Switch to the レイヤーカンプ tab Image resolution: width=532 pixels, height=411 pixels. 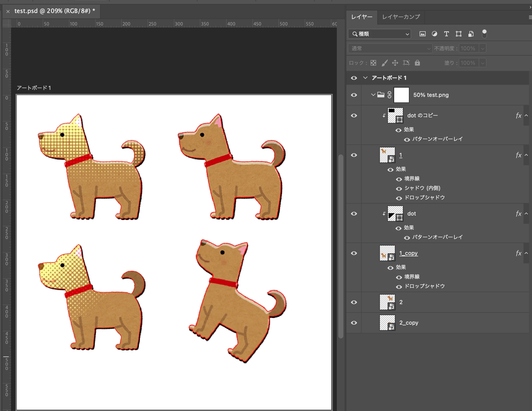tap(401, 17)
